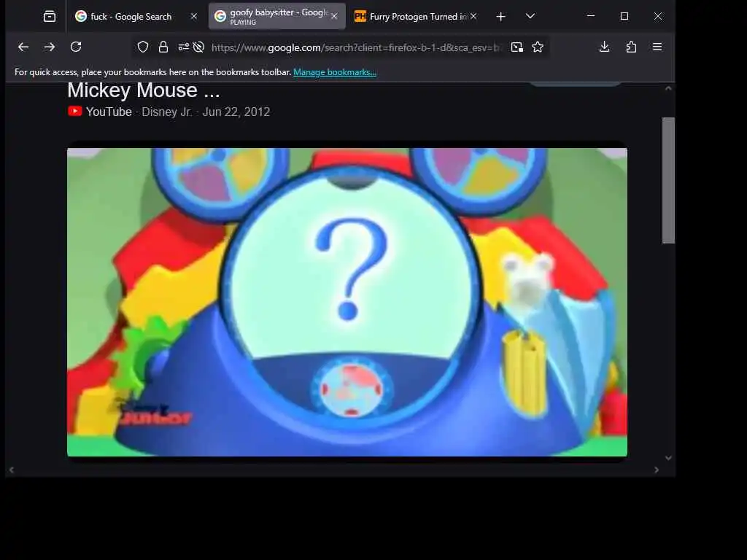
Task: Go forward to the next page
Action: click(x=50, y=47)
